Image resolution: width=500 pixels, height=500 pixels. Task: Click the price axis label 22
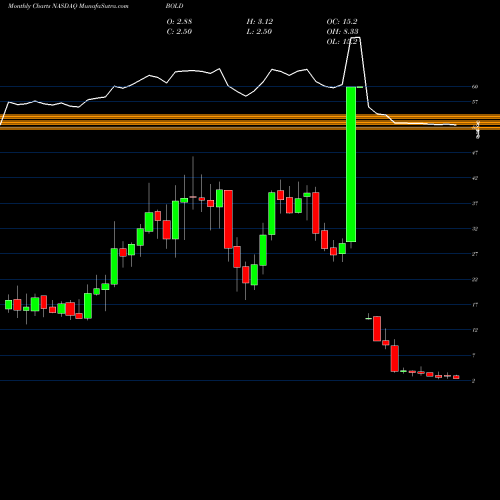pos(475,279)
